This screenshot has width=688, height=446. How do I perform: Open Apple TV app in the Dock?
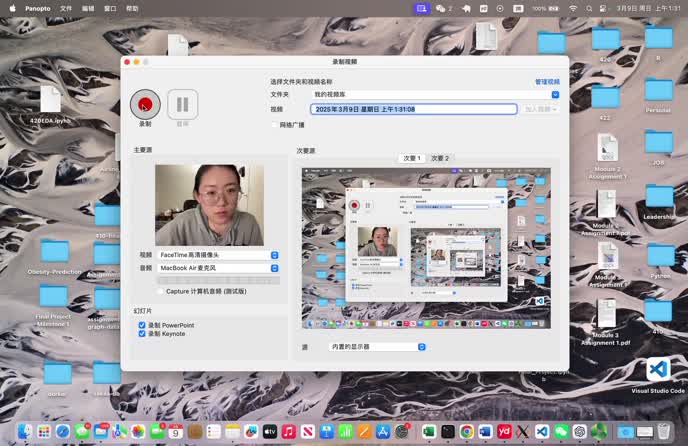click(x=269, y=432)
